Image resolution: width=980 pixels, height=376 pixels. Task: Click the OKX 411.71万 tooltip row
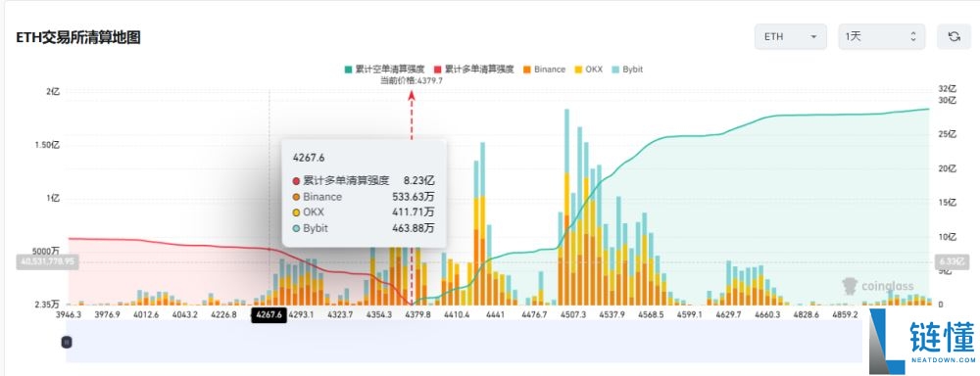[364, 212]
